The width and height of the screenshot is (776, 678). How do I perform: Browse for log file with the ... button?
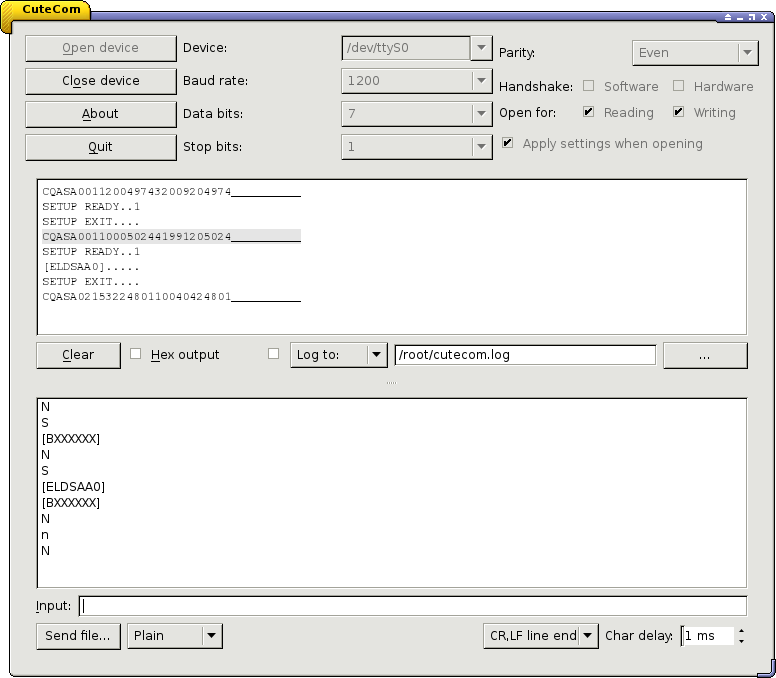(x=704, y=355)
